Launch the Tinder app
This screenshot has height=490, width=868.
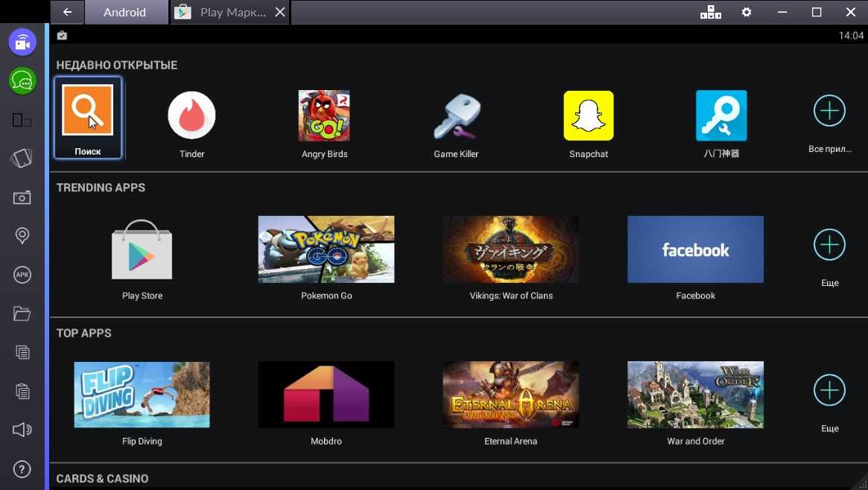pyautogui.click(x=191, y=115)
